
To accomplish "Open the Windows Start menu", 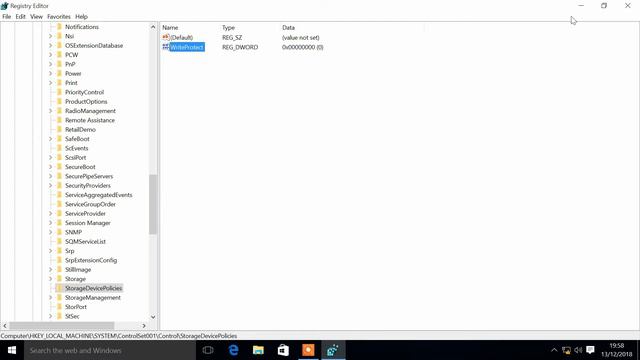I will 12,350.
